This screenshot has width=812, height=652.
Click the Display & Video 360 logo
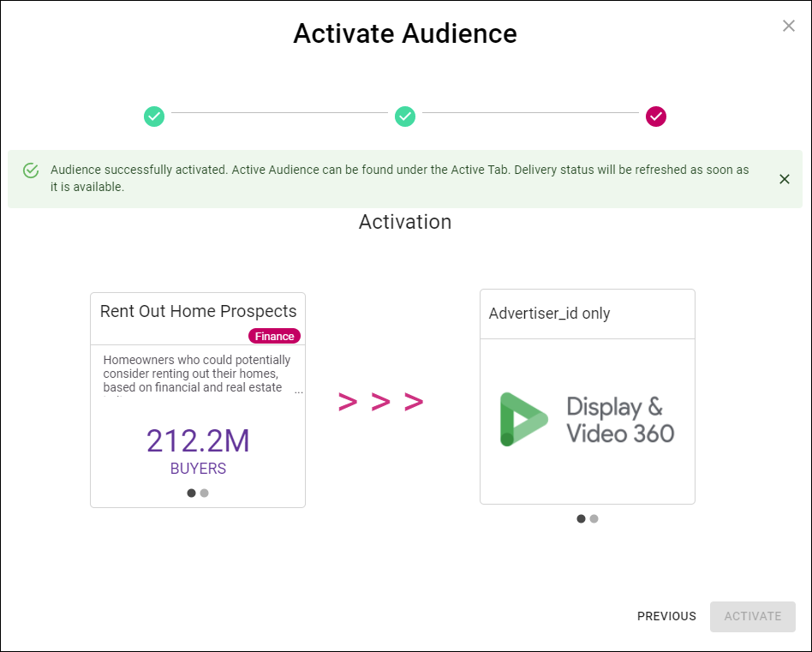click(588, 420)
